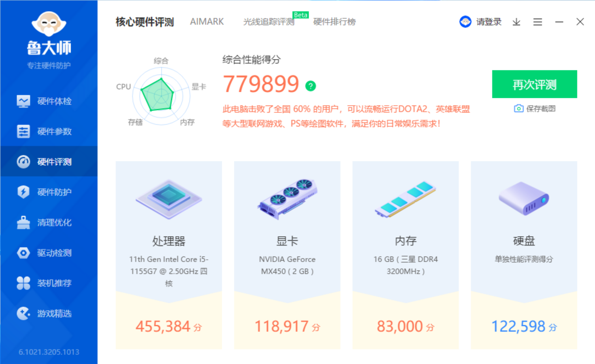Click 再次评测 button
Image resolution: width=595 pixels, height=364 pixels.
coord(534,84)
